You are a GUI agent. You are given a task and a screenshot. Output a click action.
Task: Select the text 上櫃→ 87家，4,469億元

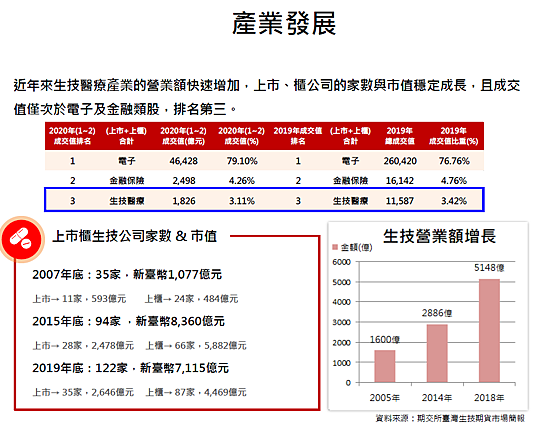click(x=196, y=392)
